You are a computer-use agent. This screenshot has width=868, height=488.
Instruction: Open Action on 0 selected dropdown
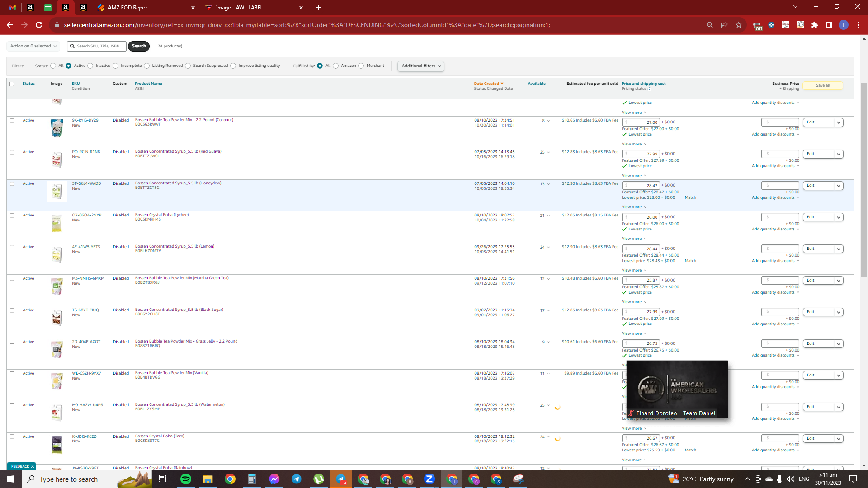coord(33,46)
